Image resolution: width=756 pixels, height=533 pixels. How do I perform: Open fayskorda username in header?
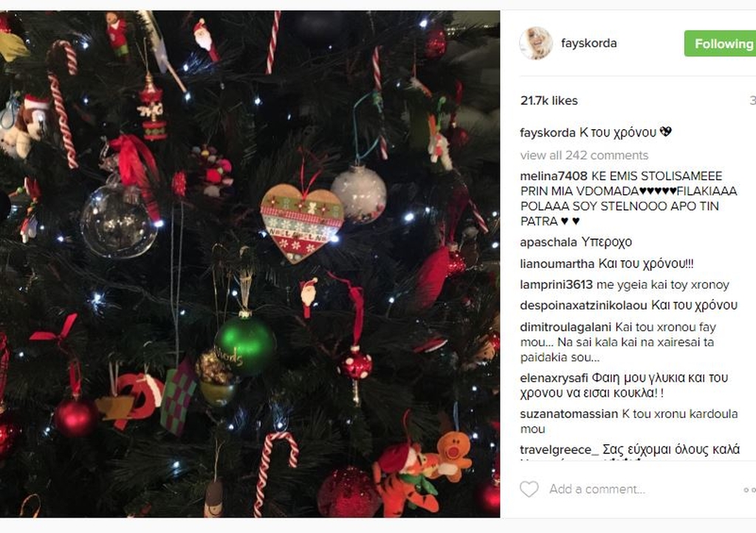588,43
